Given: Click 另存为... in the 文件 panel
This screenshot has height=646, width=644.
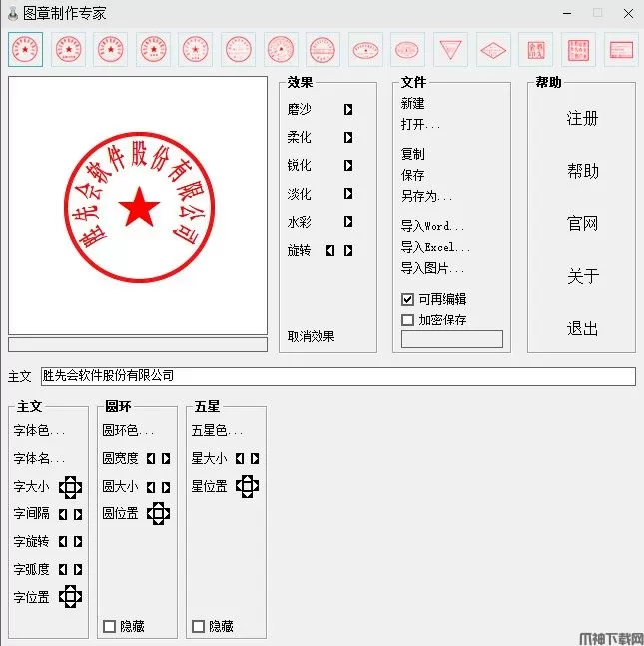Looking at the screenshot, I should tap(427, 196).
